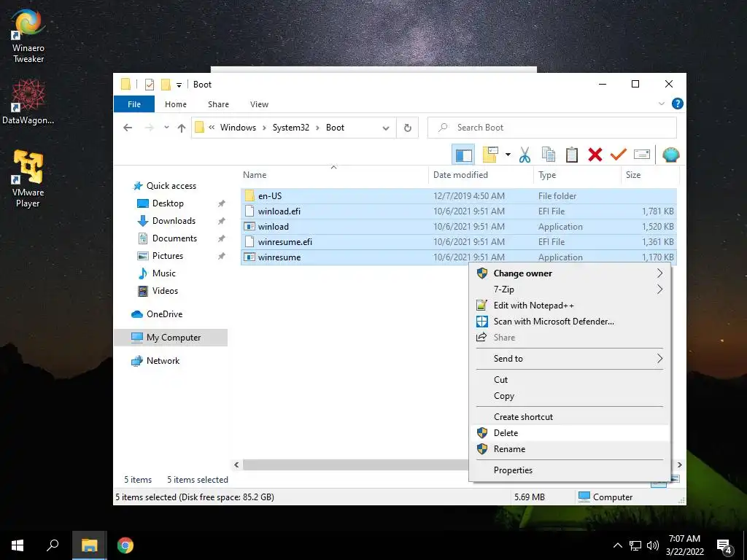
Task: Click the Rename toolbar icon
Action: click(642, 155)
